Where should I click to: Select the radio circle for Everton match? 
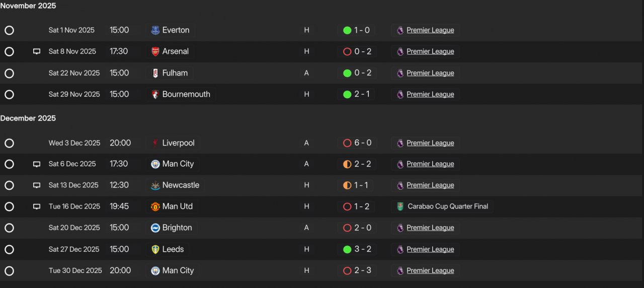(x=9, y=30)
